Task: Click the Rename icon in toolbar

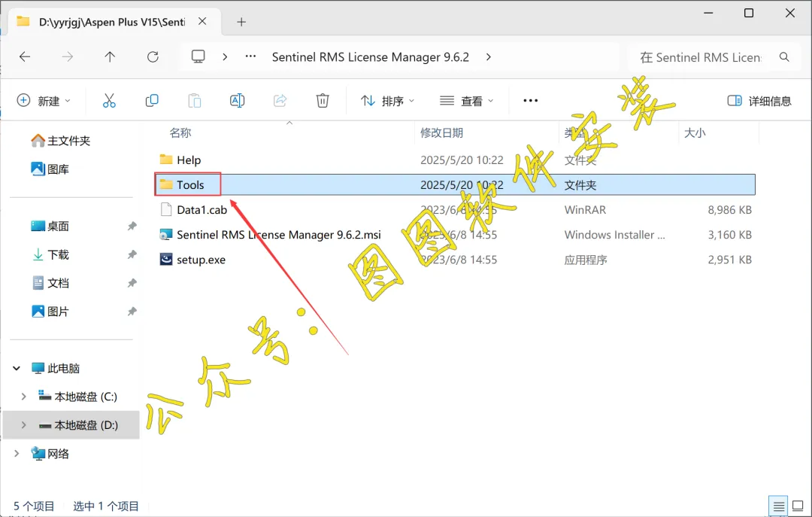Action: pyautogui.click(x=237, y=101)
